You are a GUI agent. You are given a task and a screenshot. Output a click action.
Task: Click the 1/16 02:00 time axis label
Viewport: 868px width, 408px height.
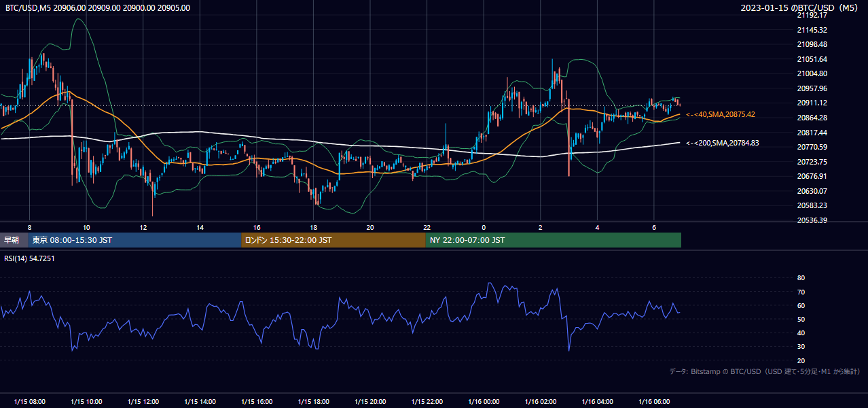[541, 402]
